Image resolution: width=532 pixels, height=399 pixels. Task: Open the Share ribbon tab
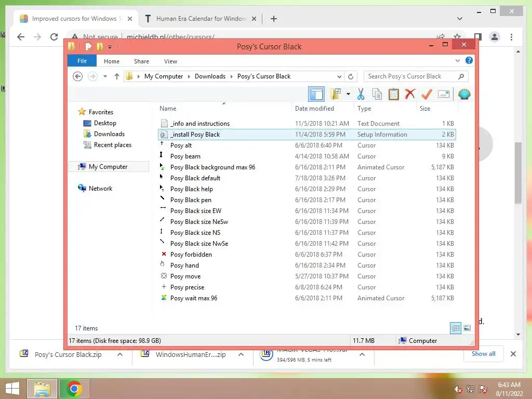141,61
